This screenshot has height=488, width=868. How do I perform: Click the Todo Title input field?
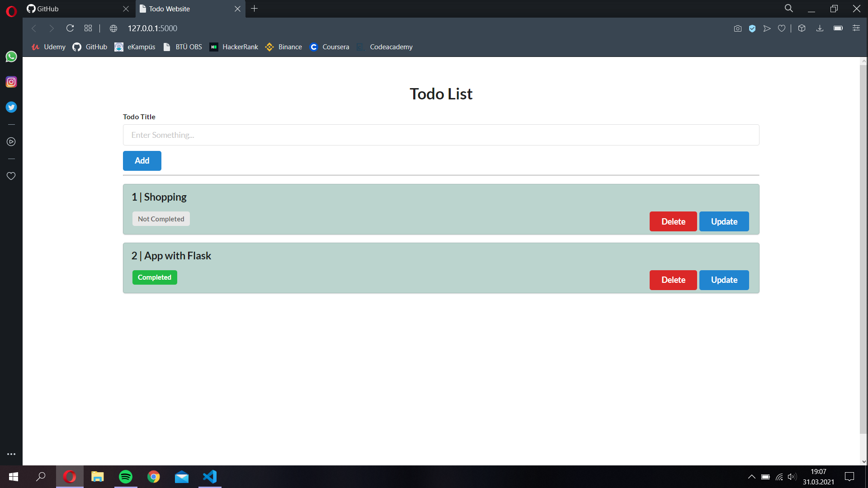441,135
